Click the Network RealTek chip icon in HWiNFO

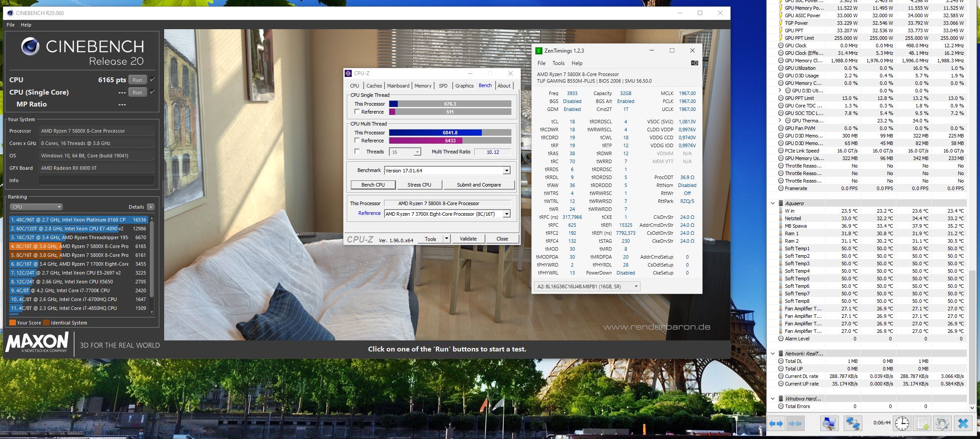pos(781,354)
